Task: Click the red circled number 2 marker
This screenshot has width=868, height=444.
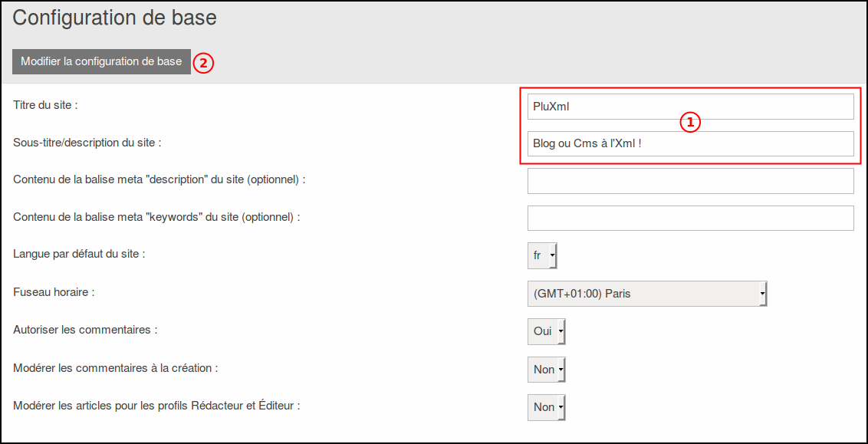Action: (203, 63)
